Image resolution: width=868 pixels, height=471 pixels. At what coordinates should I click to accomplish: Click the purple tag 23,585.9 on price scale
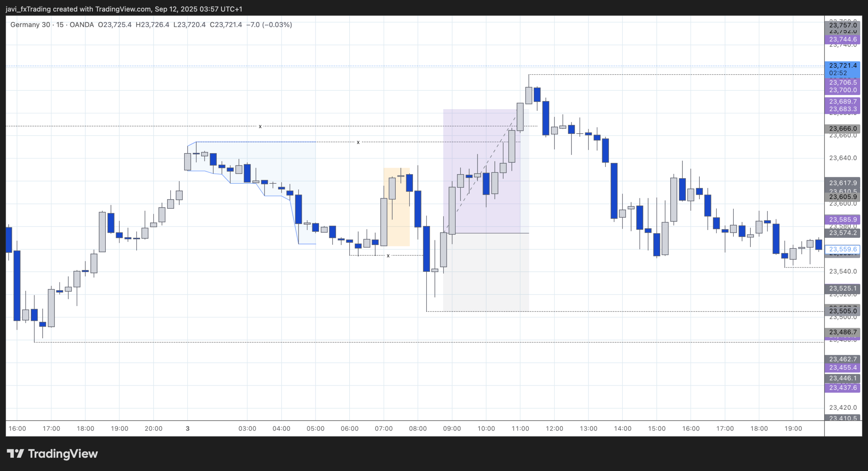tap(843, 220)
